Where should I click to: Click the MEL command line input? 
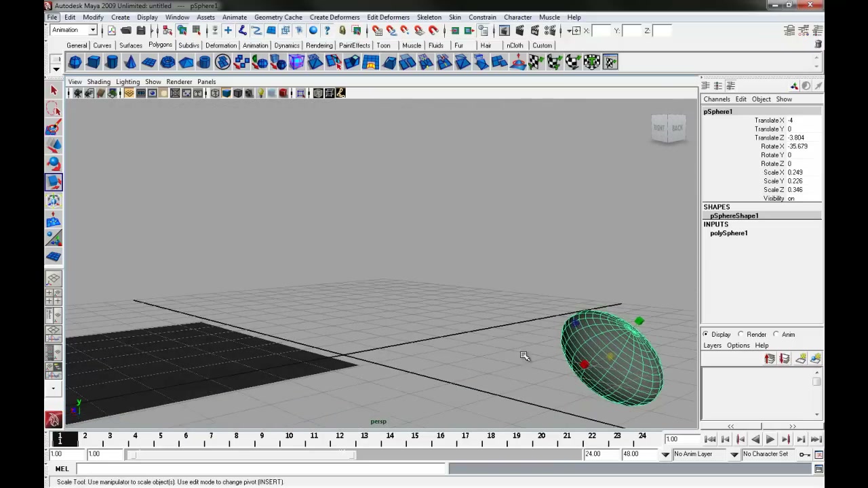[x=261, y=468]
